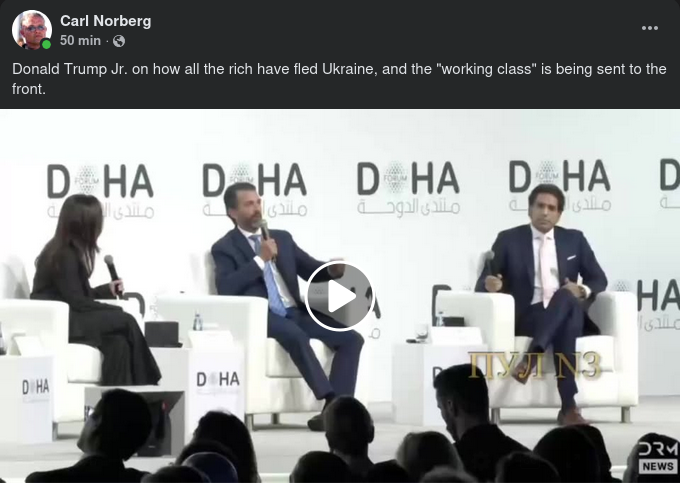Click the green online status dot
The image size is (680, 483).
click(x=46, y=44)
